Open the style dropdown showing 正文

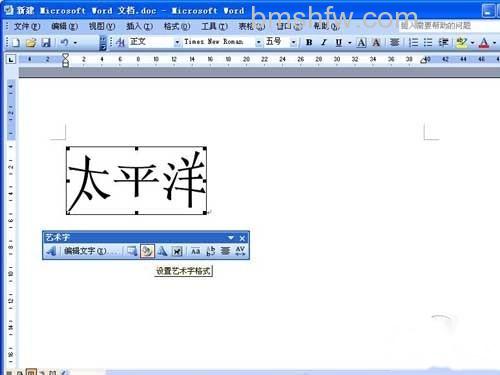point(177,42)
